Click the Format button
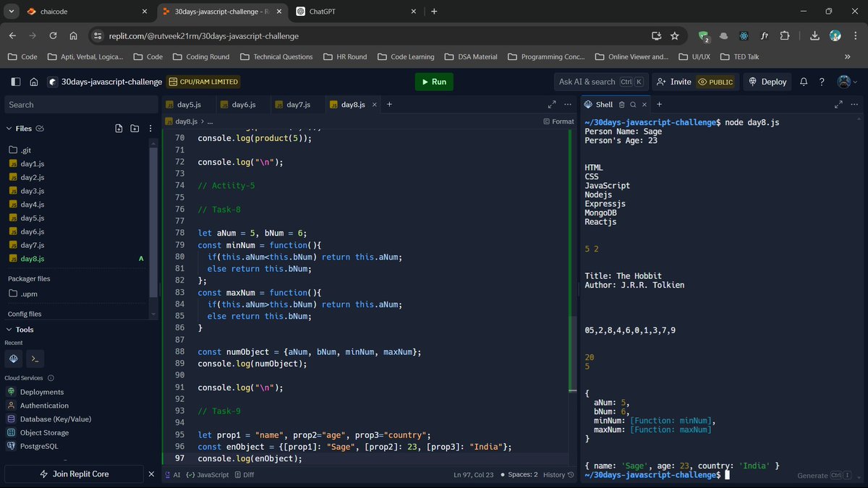This screenshot has width=868, height=488. (x=558, y=122)
